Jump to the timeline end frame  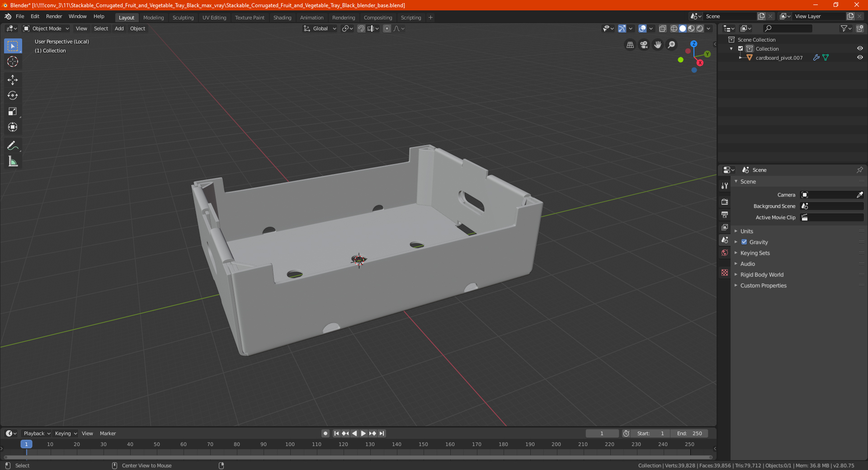point(382,433)
